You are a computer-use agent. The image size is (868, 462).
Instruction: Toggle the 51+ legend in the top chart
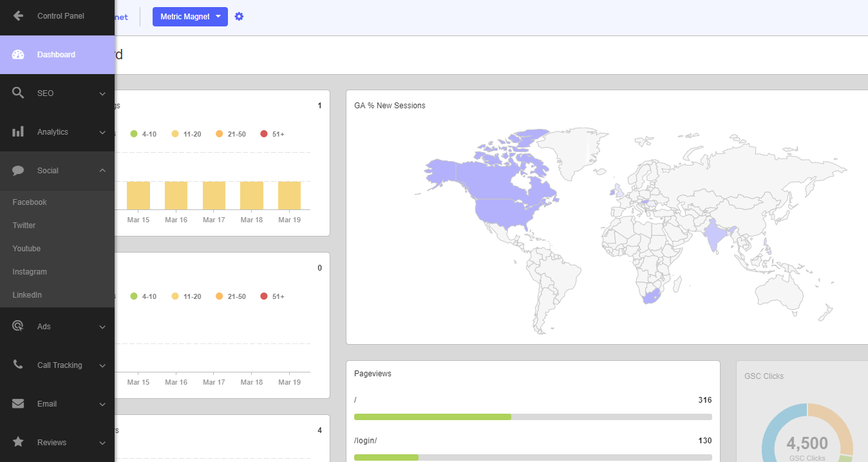[x=272, y=134]
